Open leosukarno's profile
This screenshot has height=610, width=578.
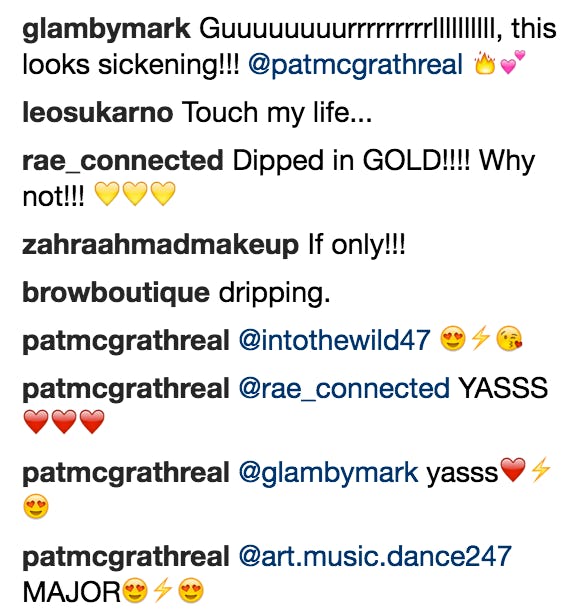(98, 112)
